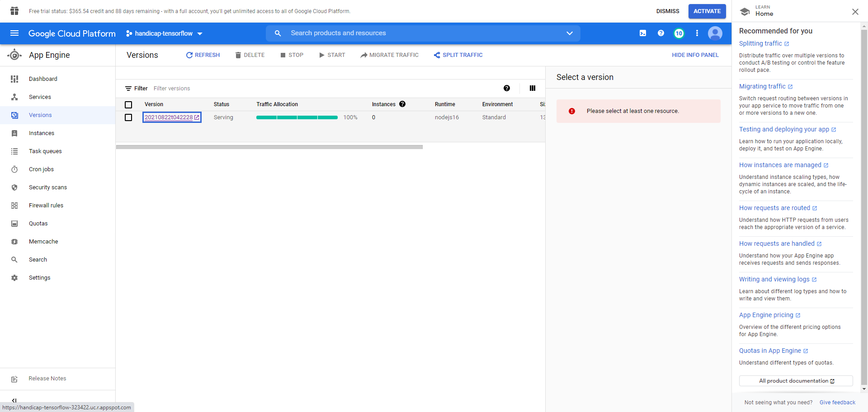Click the Task queues sidebar icon
The height and width of the screenshot is (412, 868).
coord(14,151)
